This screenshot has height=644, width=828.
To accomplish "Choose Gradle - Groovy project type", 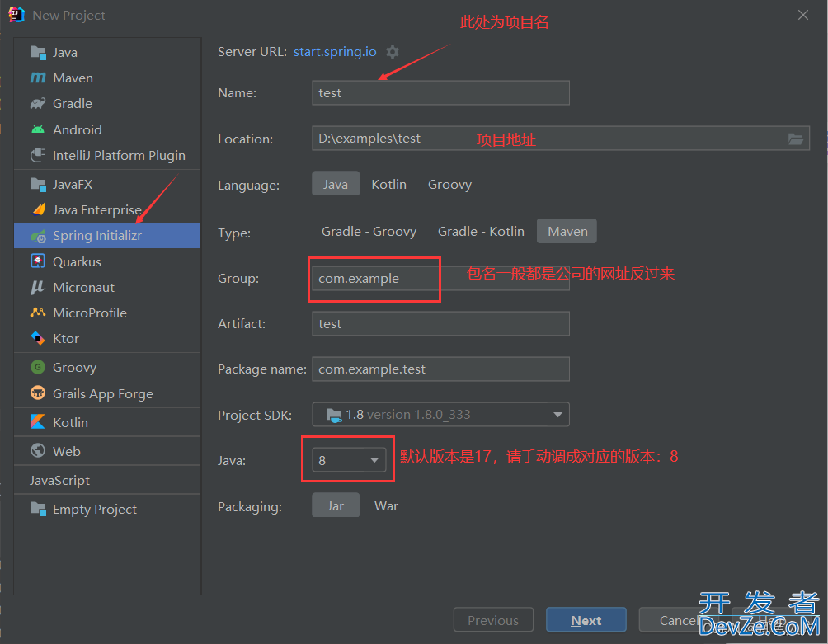I will pos(369,231).
